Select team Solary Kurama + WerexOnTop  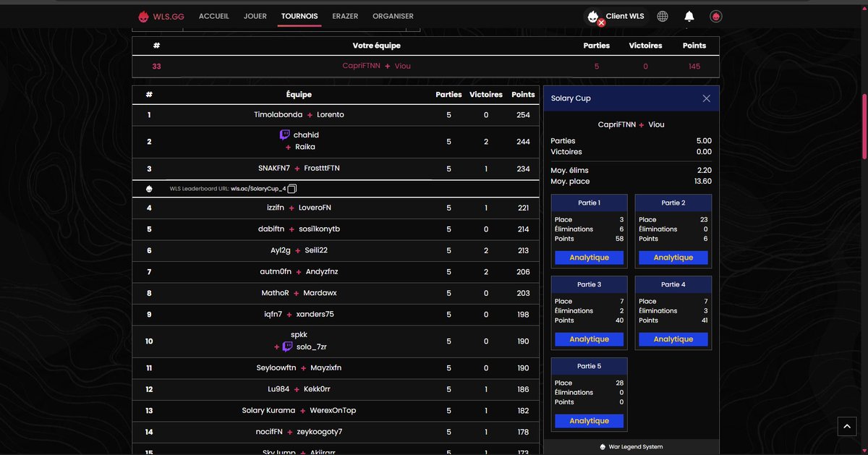336,411
